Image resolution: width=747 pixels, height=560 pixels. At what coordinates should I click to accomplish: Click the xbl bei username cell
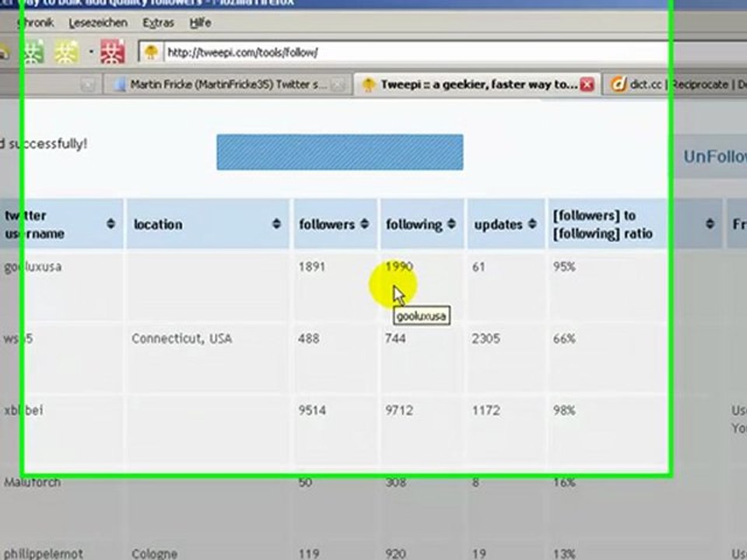click(x=23, y=411)
